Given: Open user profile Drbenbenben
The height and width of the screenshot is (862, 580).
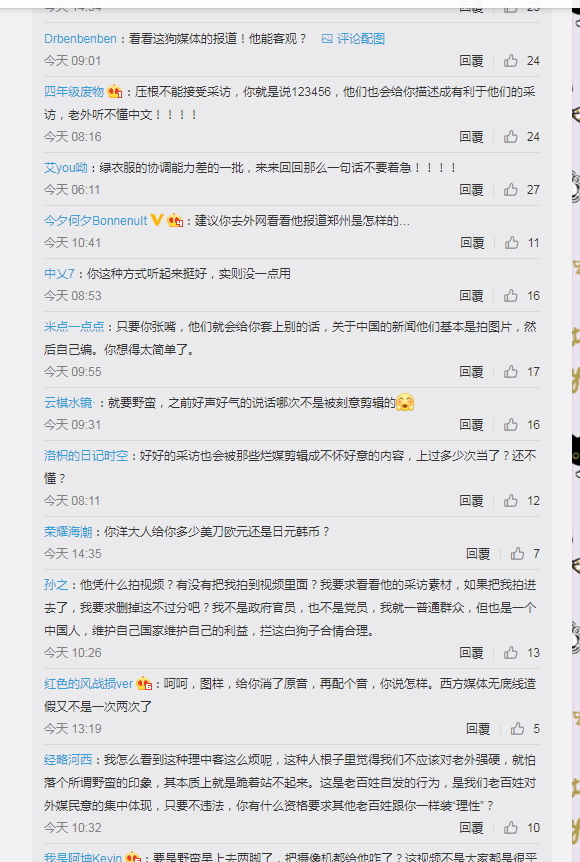Looking at the screenshot, I should click(80, 38).
